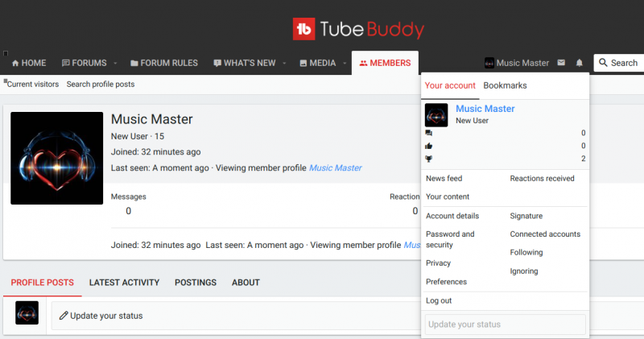Click the Search button in navigation bar
The width and height of the screenshot is (644, 339).
[x=617, y=63]
